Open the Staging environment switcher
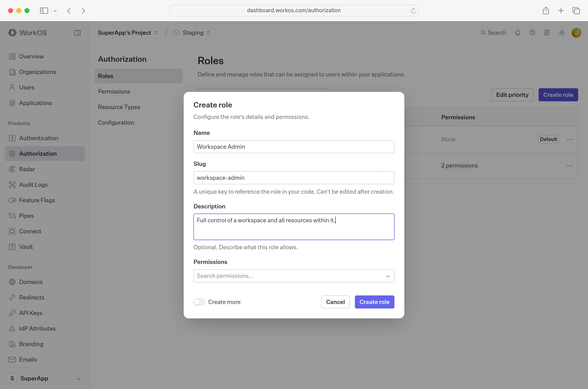The height and width of the screenshot is (389, 588). (192, 33)
